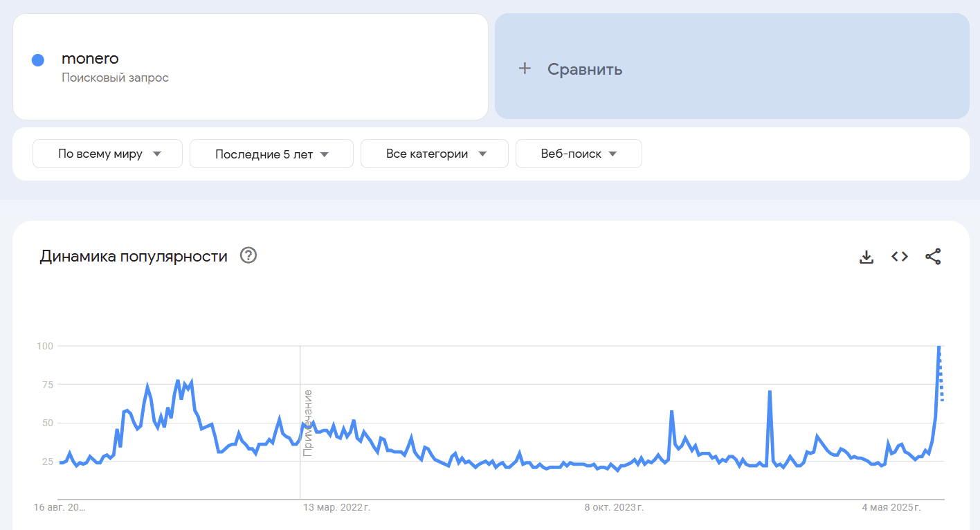Click the 4 мая 2025 г. axis label
Image resolution: width=980 pixels, height=530 pixels.
[x=891, y=508]
